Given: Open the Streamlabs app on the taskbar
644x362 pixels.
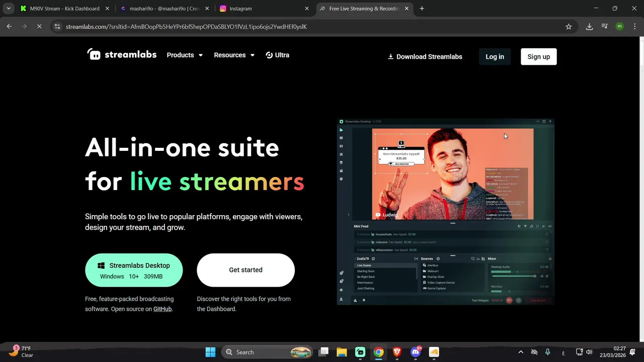Looking at the screenshot, I should (x=360, y=352).
